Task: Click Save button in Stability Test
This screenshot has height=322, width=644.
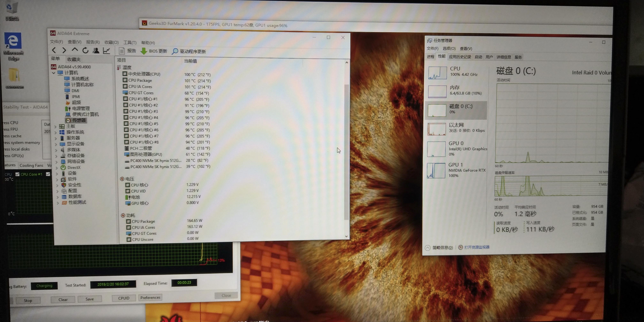Action: [89, 299]
